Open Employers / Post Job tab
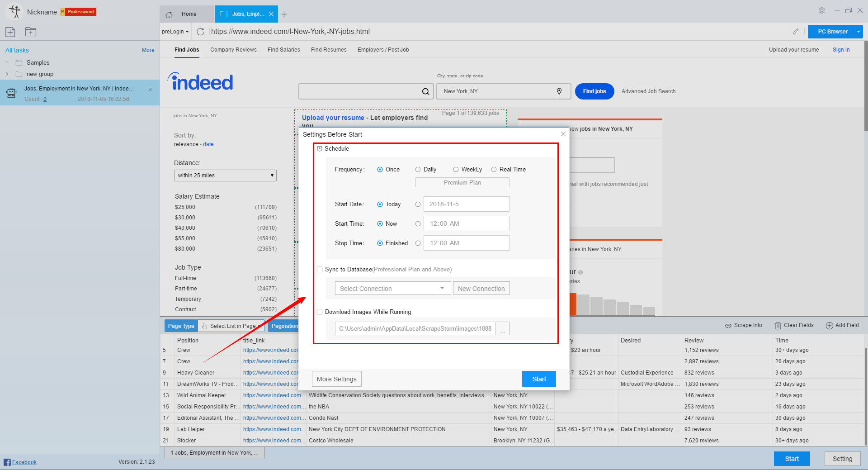Viewport: 868px width, 470px height. point(383,50)
